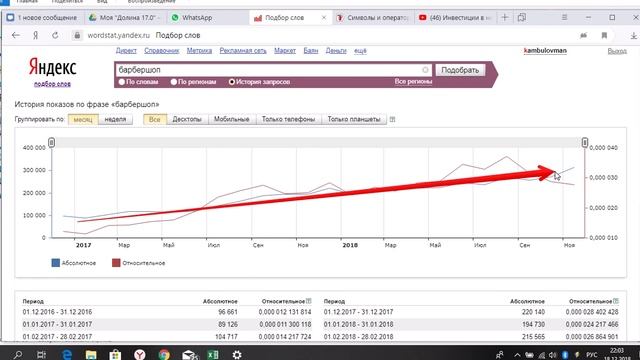Show stats for 'Все' devices
Viewport: 640px width, 360px height.
[155, 119]
